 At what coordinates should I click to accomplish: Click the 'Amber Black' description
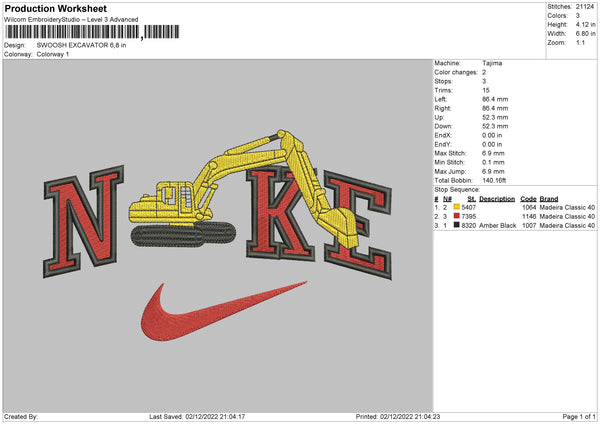497,226
